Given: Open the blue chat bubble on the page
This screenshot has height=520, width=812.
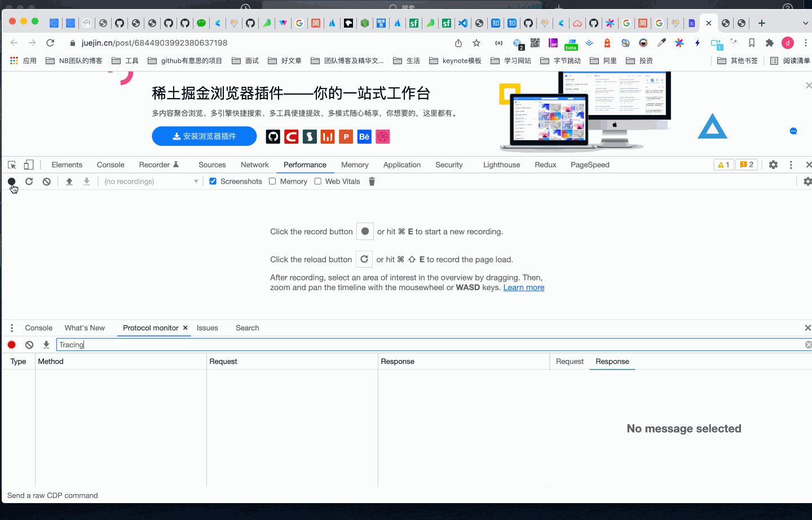Looking at the screenshot, I should click(x=793, y=131).
